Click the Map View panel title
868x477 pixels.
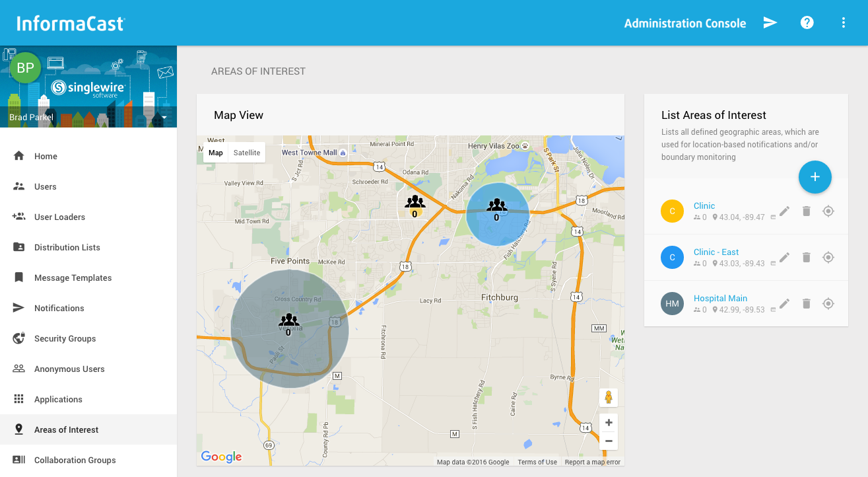click(x=239, y=115)
